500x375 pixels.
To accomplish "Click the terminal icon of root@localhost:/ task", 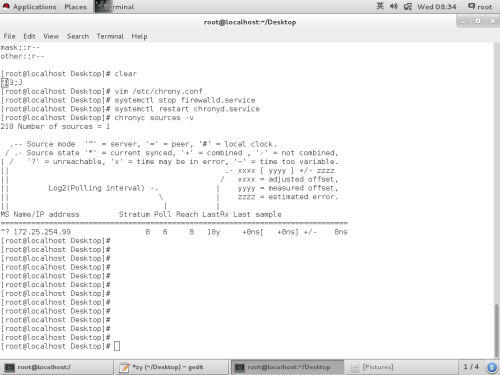I will click(x=9, y=367).
